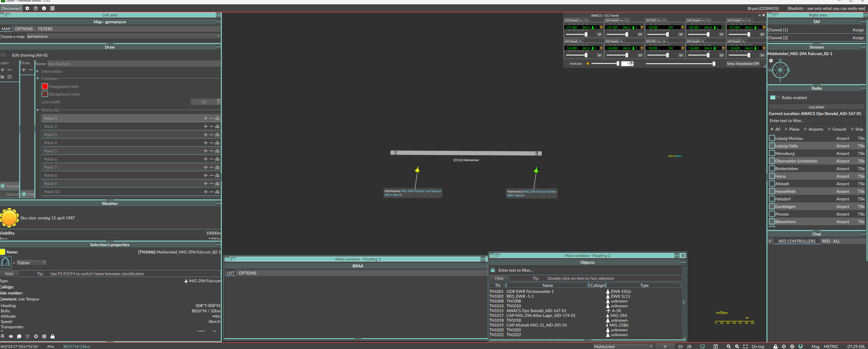Toggle the Edit drawing switch
The height and width of the screenshot is (349, 868).
coord(5,55)
